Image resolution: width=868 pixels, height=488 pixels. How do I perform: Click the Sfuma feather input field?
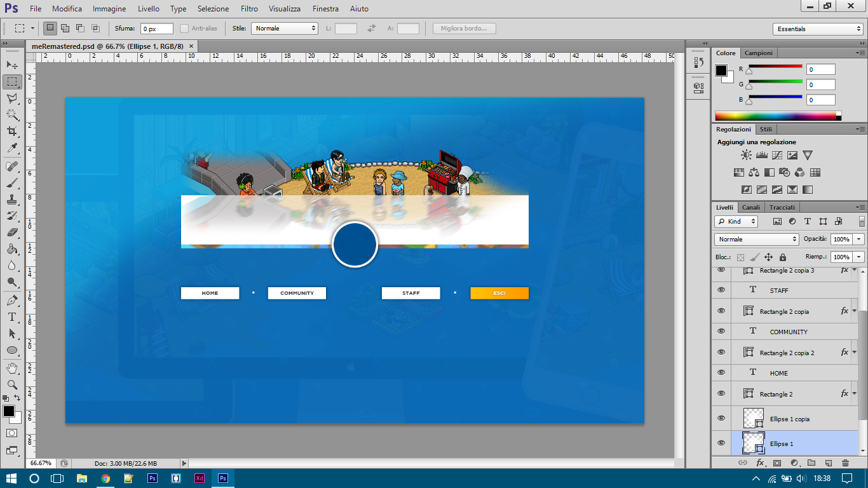click(x=156, y=29)
